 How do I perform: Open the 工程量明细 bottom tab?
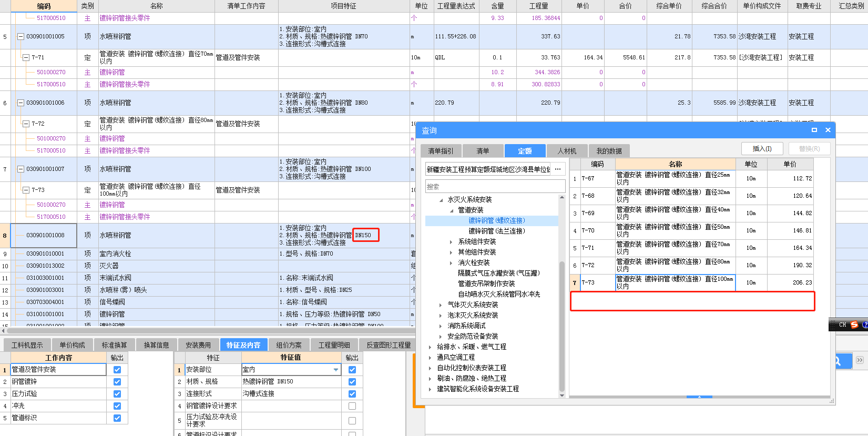334,345
